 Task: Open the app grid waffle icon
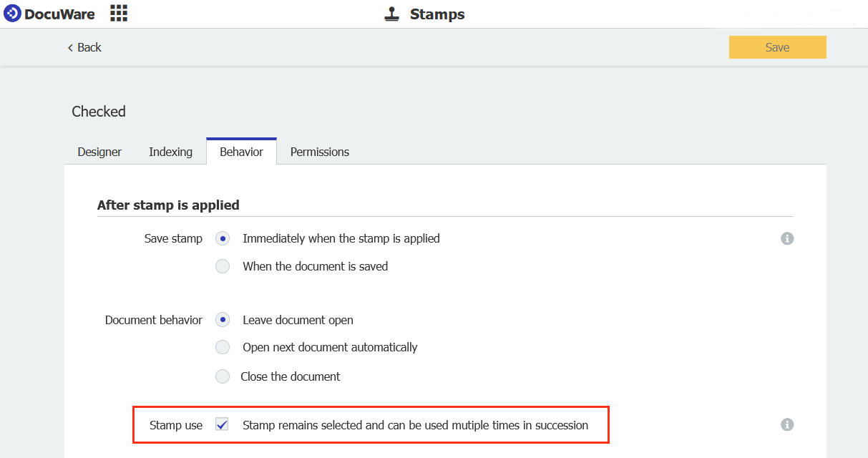click(118, 13)
